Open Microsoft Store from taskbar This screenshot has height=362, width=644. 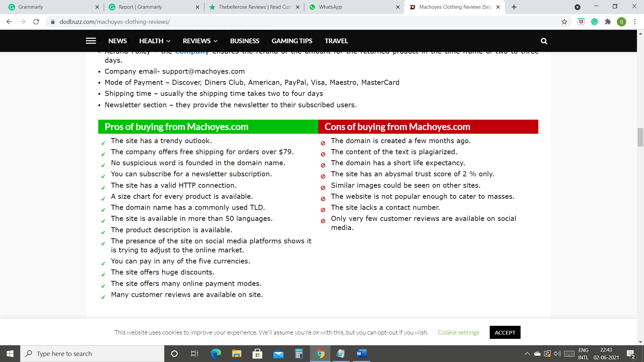pos(257,354)
